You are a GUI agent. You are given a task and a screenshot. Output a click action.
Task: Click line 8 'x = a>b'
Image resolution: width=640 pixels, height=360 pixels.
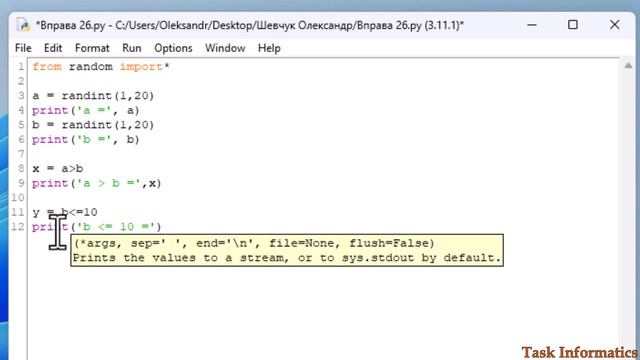(x=58, y=169)
